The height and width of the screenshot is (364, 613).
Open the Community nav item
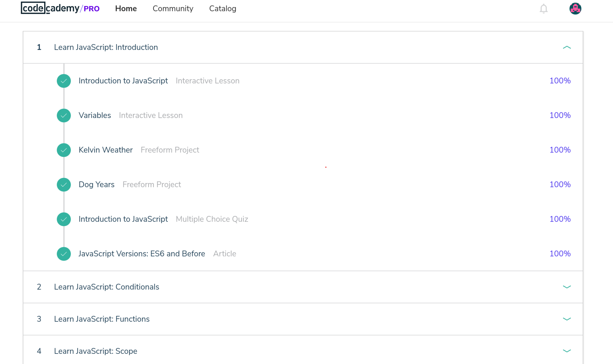pyautogui.click(x=173, y=9)
